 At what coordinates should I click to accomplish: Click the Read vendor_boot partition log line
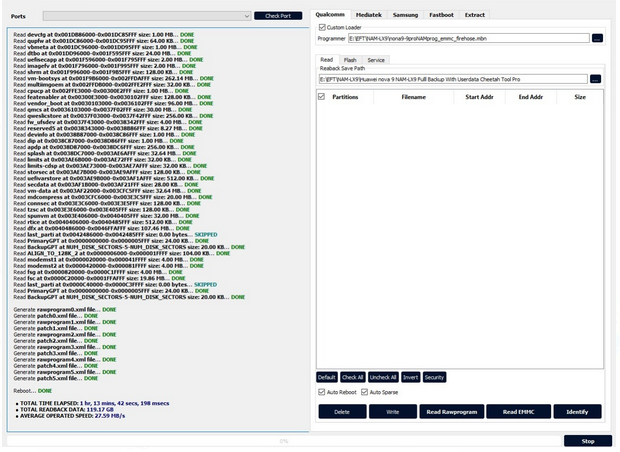point(113,103)
